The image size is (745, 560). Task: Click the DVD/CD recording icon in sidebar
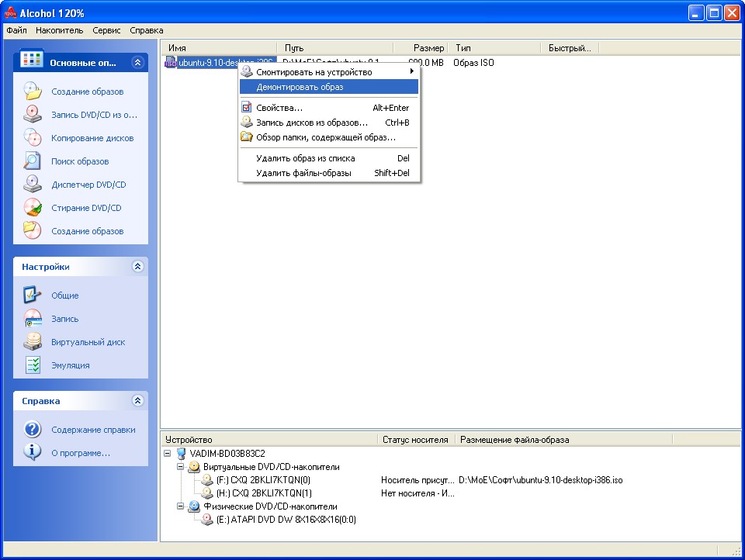(32, 115)
